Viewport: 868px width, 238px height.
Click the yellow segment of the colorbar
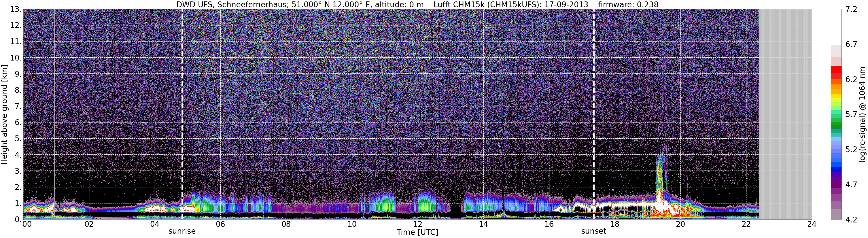[836, 96]
